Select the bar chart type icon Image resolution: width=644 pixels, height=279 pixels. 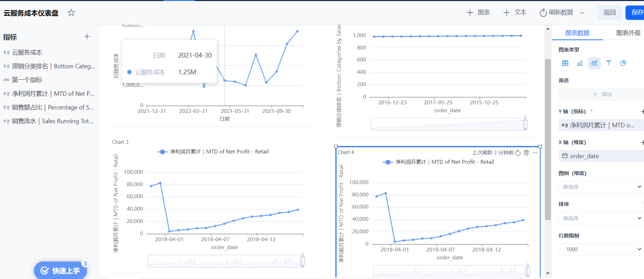coord(580,63)
